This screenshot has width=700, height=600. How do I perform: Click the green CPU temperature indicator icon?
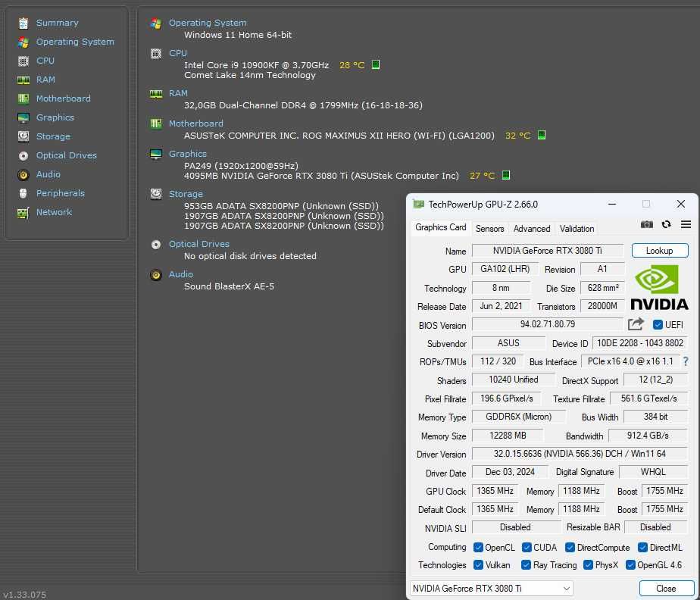pyautogui.click(x=376, y=64)
